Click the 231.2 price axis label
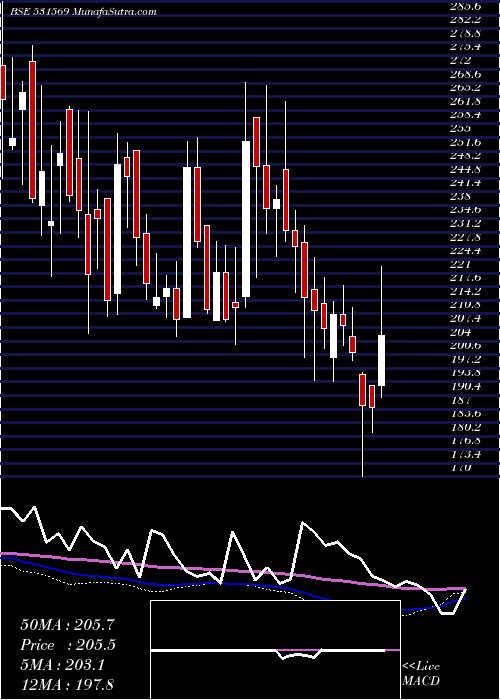Image resolution: width=500 pixels, height=700 pixels. 466,224
